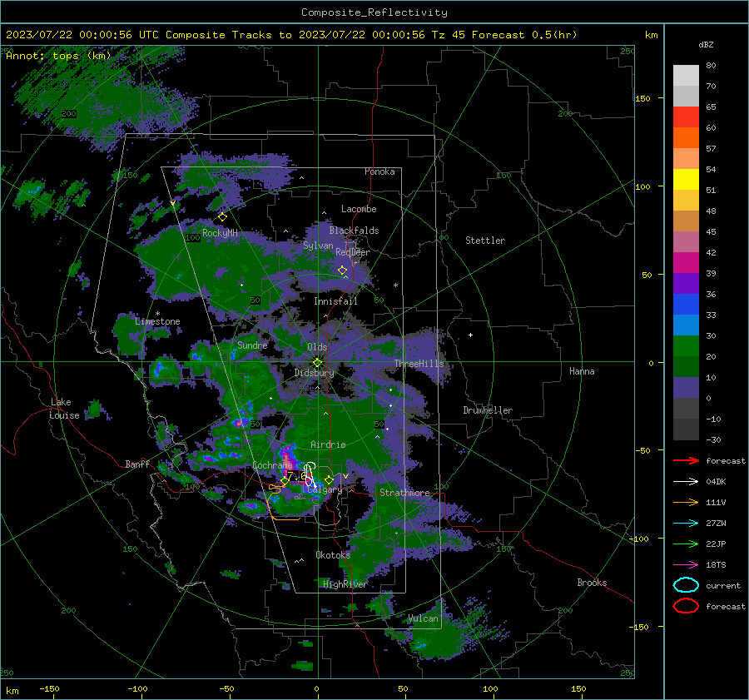
Task: Click the yellow radar-center diamond near Olds
Action: [317, 363]
